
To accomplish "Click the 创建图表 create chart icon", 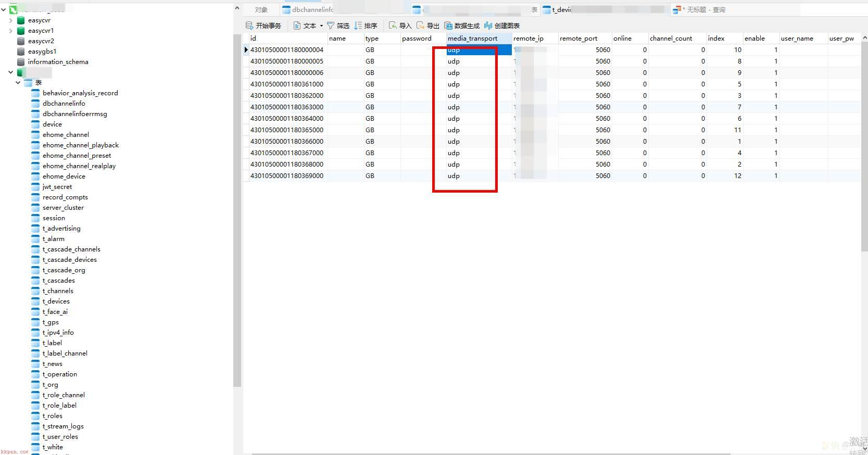I will click(488, 26).
